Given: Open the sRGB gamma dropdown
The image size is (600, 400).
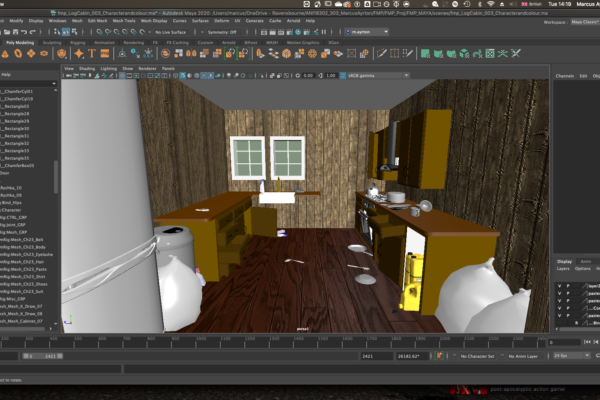Looking at the screenshot, I should (378, 76).
